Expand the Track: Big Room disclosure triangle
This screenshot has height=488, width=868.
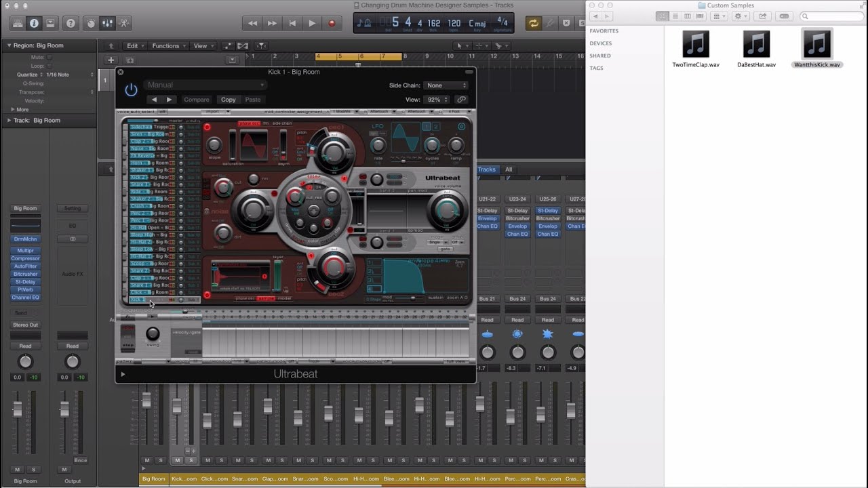coord(9,121)
